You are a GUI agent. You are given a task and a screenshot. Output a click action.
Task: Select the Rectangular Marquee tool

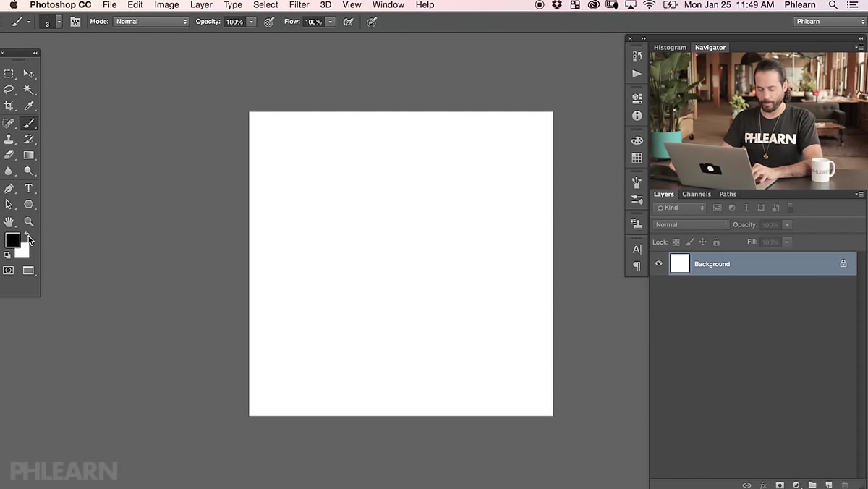click(9, 74)
